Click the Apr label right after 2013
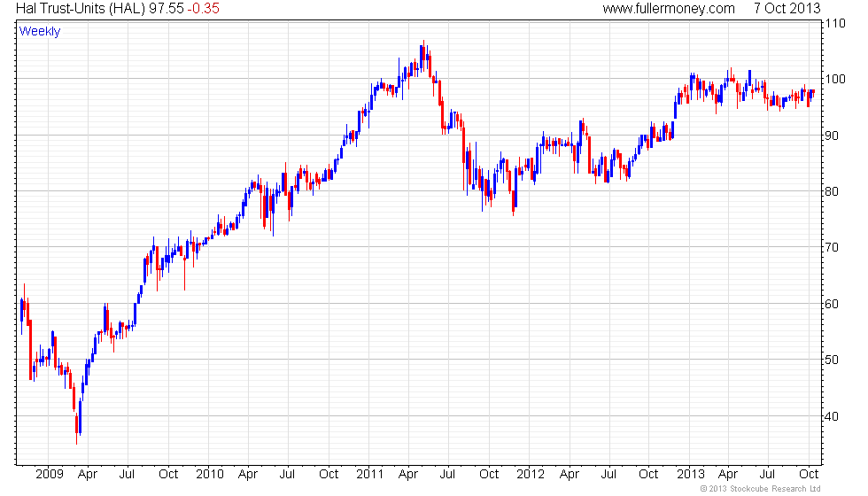868x496 pixels. (728, 475)
